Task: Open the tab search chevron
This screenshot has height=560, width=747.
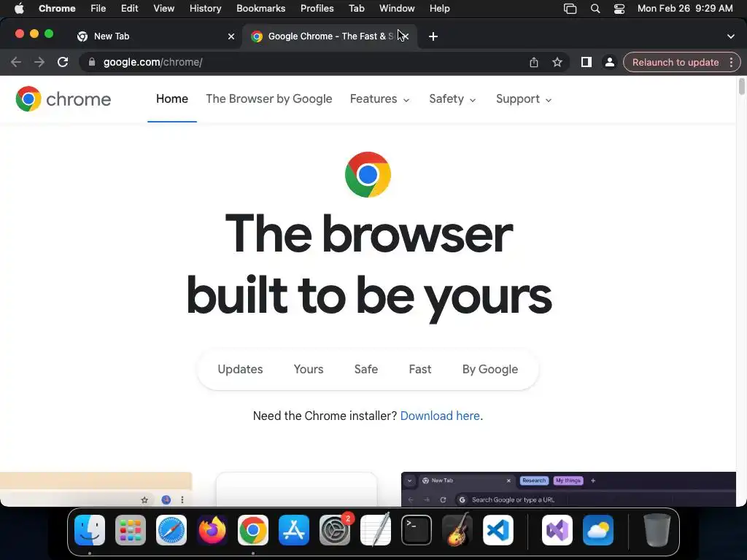Action: coord(731,36)
